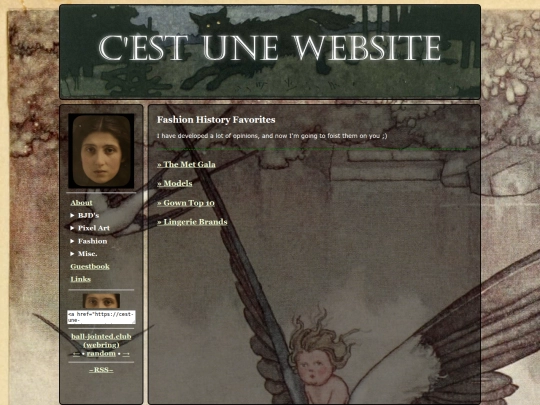540x405 pixels.
Task: Go to next webring site arrow
Action: coord(126,354)
